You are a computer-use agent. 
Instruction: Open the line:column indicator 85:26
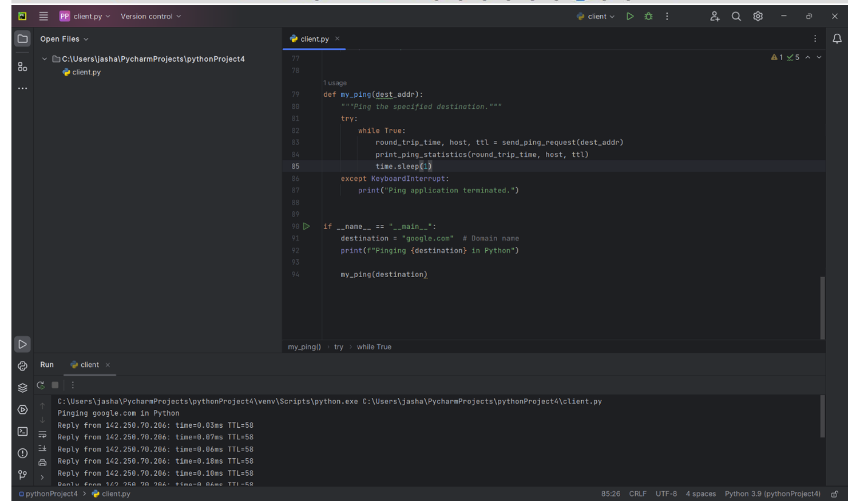coord(611,494)
